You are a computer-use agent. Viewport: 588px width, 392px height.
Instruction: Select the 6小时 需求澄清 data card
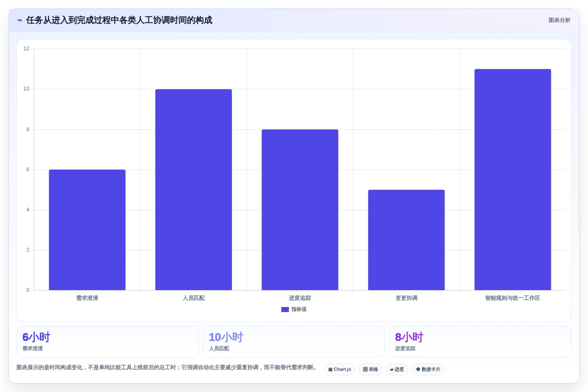pyautogui.click(x=107, y=342)
